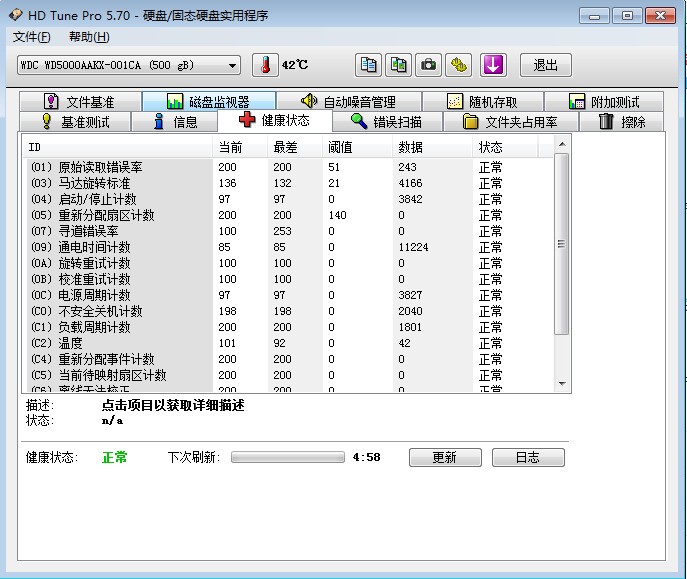Click the 日志 log button
Screen dimensions: 687x579
pos(528,457)
